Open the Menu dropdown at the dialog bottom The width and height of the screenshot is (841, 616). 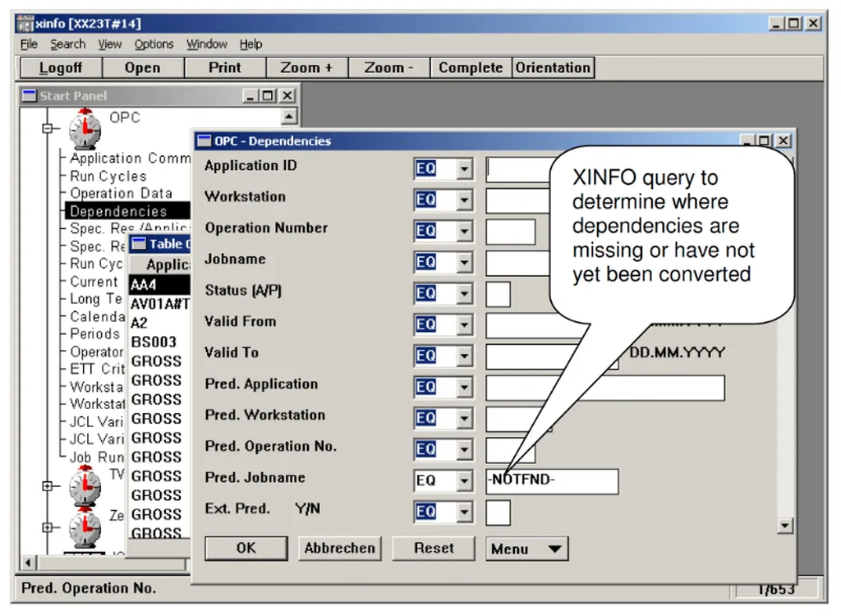point(526,549)
